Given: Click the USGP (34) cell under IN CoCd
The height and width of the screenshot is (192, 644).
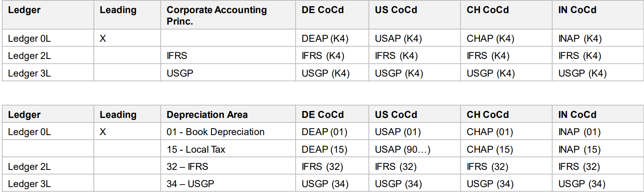Looking at the screenshot, I should 598,183.
